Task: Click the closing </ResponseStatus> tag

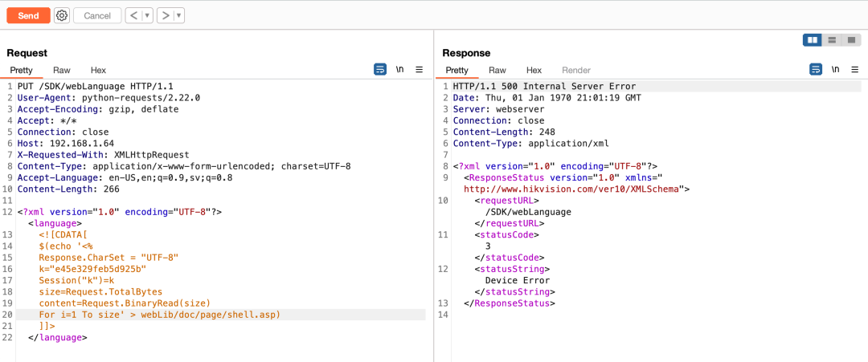Action: [510, 303]
